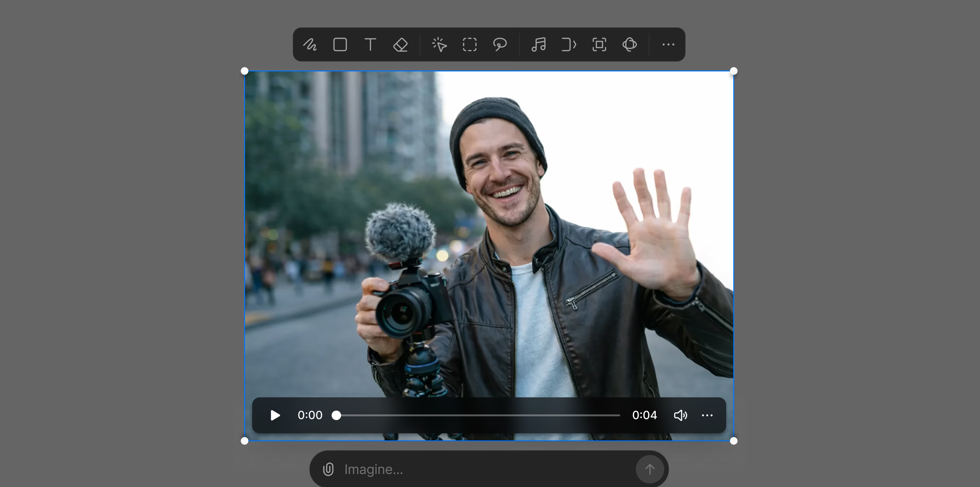Click the video progress scrubber handle
This screenshot has width=980, height=487.
pos(336,415)
